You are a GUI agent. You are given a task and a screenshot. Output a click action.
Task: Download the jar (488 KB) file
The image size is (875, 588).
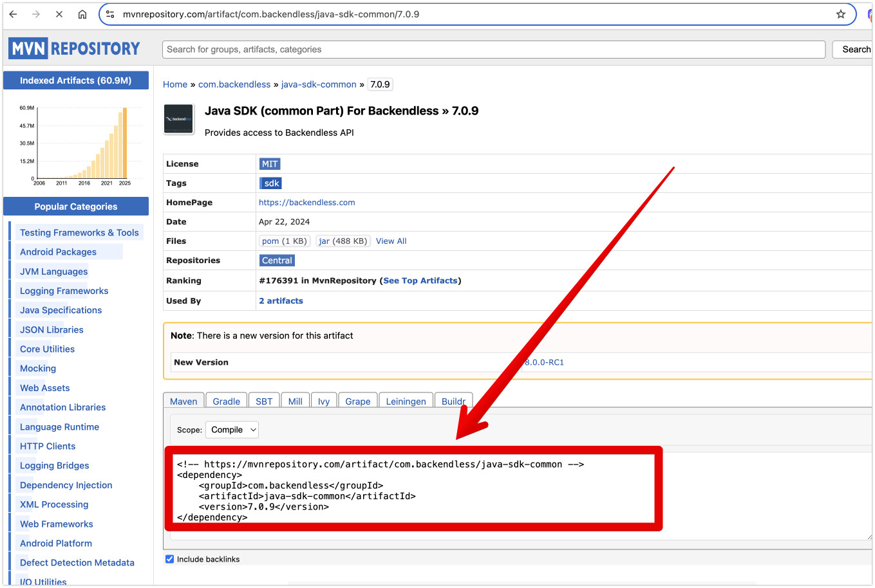pyautogui.click(x=343, y=241)
